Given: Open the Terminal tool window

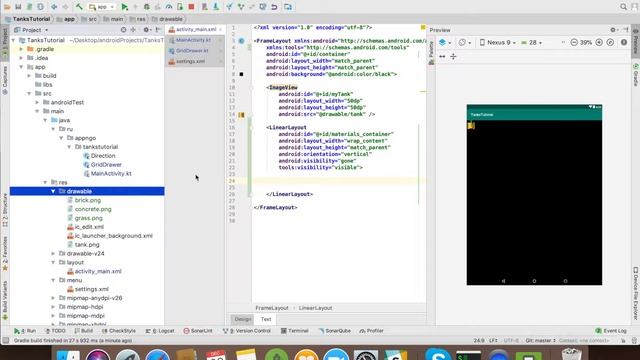Looking at the screenshot, I should pos(294,331).
